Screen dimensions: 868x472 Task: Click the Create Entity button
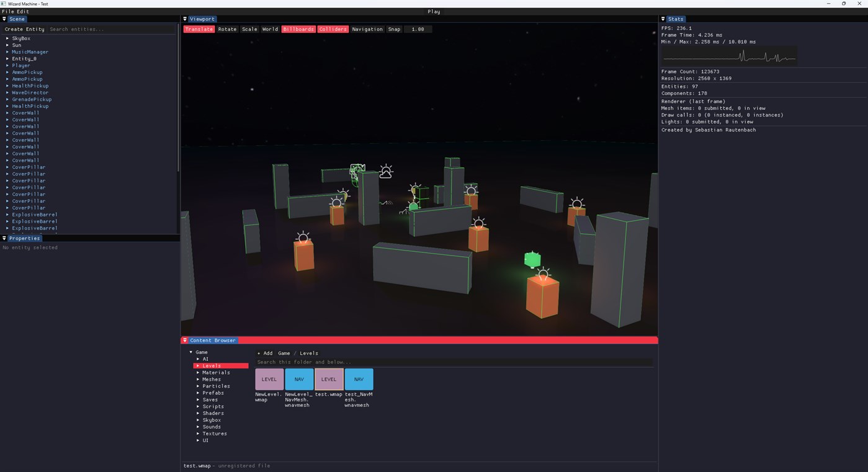pyautogui.click(x=25, y=29)
